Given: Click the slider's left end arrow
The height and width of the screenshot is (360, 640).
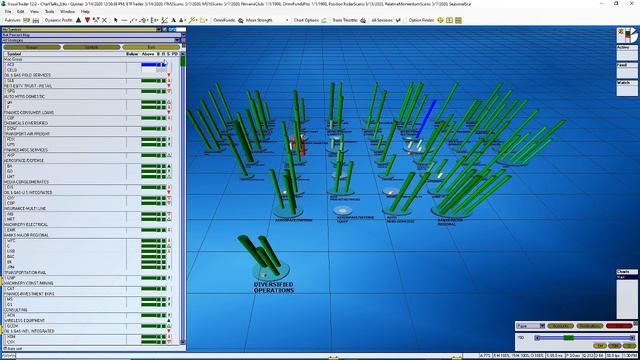Looking at the screenshot, I should (538, 338).
